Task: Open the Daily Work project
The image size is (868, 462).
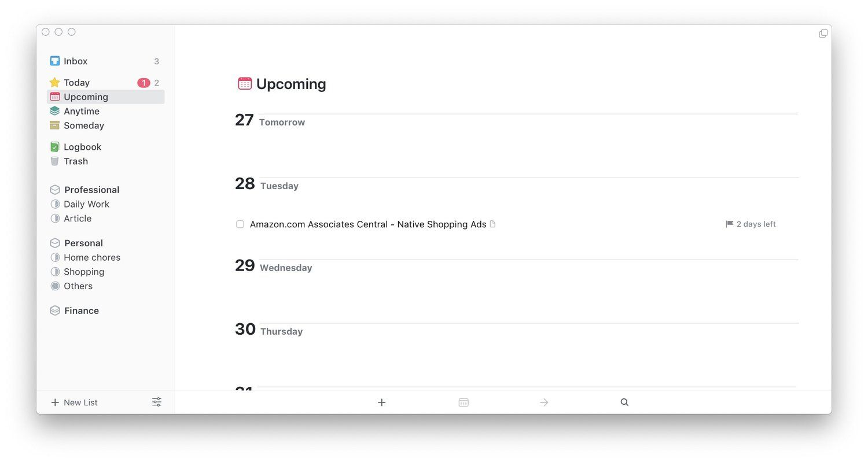Action: coord(86,204)
